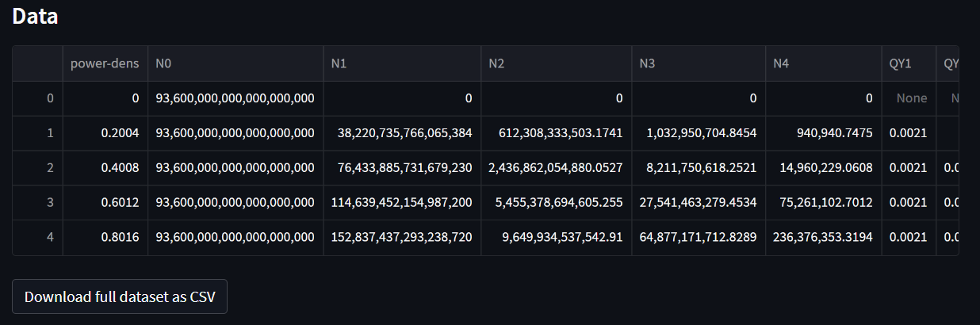
Task: Select the N0 column header
Action: pyautogui.click(x=235, y=63)
